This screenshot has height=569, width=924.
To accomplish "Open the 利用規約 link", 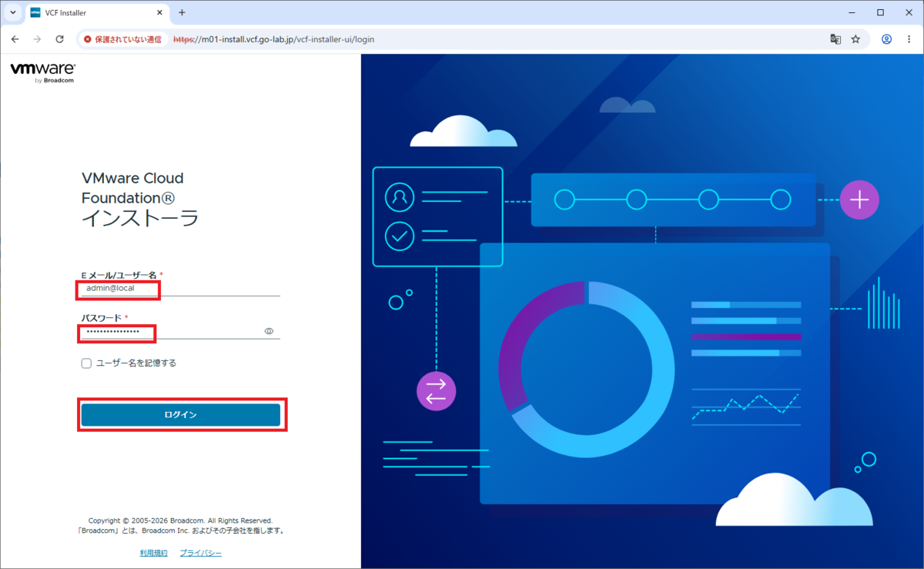I will (x=153, y=553).
